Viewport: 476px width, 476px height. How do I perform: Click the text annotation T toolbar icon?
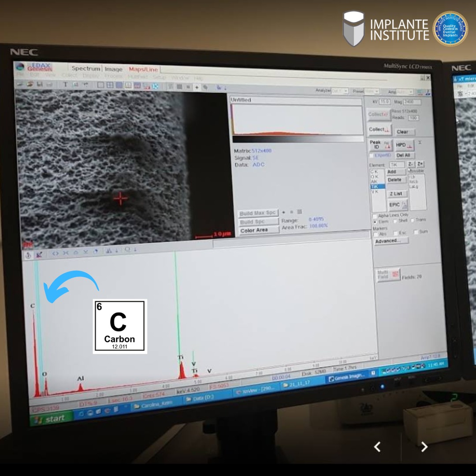pyautogui.click(x=65, y=84)
